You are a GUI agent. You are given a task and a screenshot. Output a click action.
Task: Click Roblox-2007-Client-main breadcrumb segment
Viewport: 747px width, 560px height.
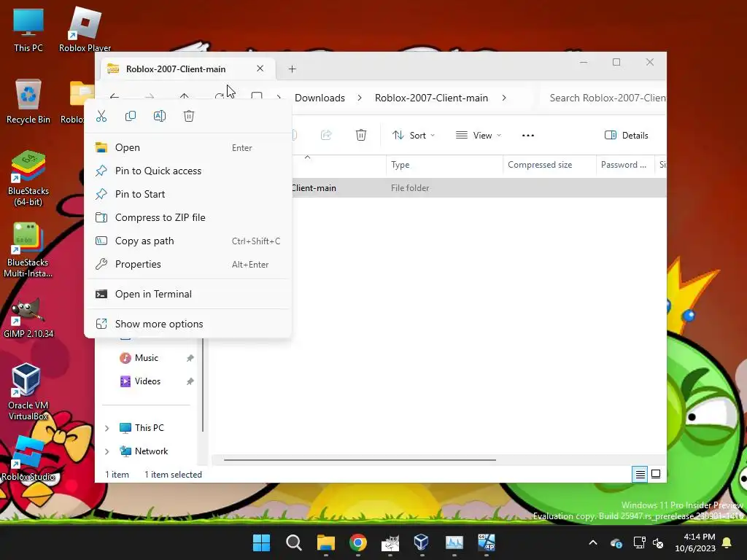coord(431,98)
